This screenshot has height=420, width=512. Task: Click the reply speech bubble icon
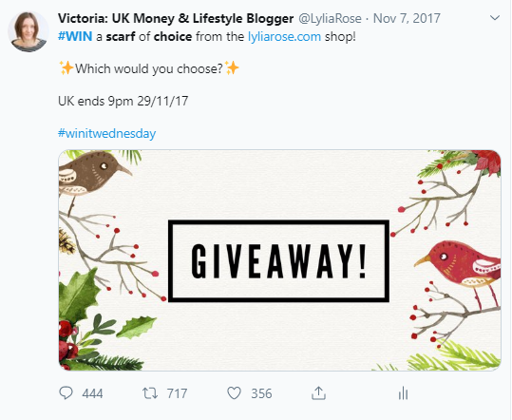[66, 392]
